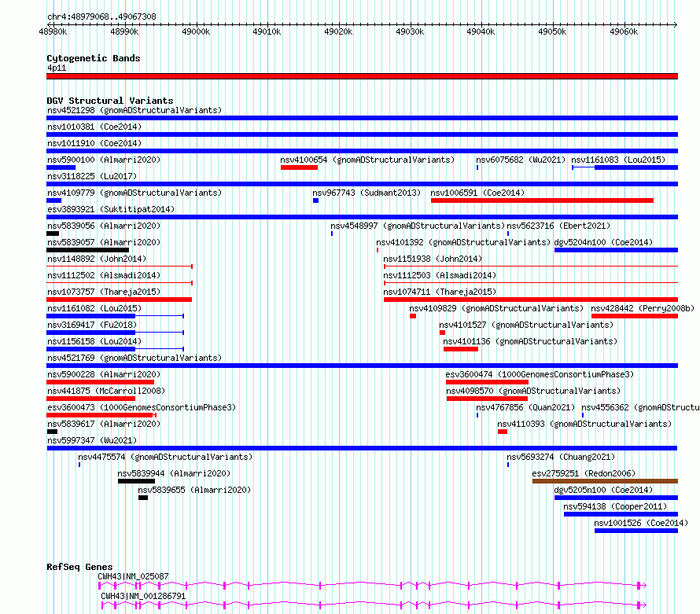Click brown bar of esv2759251 (Redon2006)
This screenshot has width=700, height=614.
pyautogui.click(x=605, y=481)
